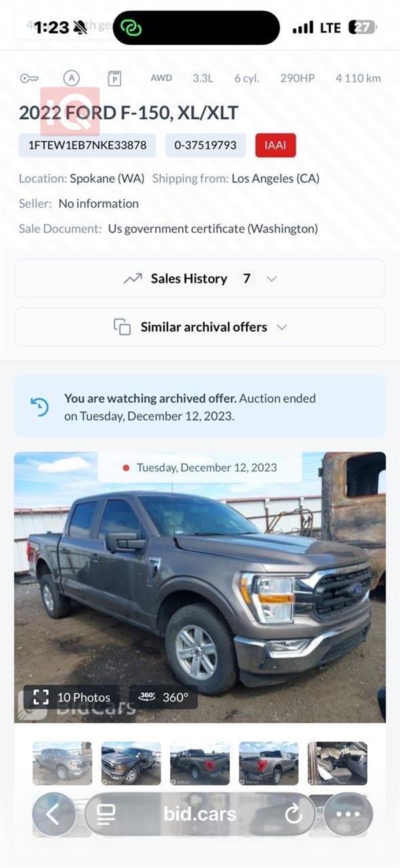Open the 360° view of the truck

pyautogui.click(x=164, y=697)
